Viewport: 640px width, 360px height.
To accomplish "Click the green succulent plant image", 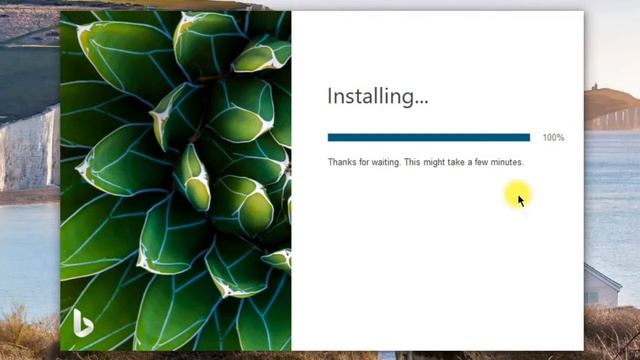I will point(176,181).
